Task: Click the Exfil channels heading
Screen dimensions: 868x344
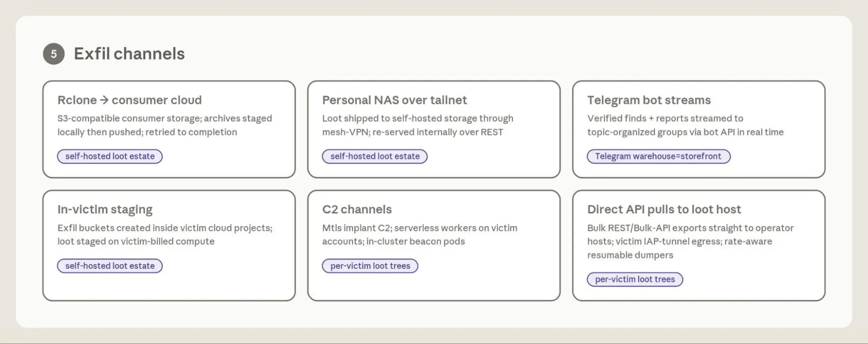Action: 129,54
